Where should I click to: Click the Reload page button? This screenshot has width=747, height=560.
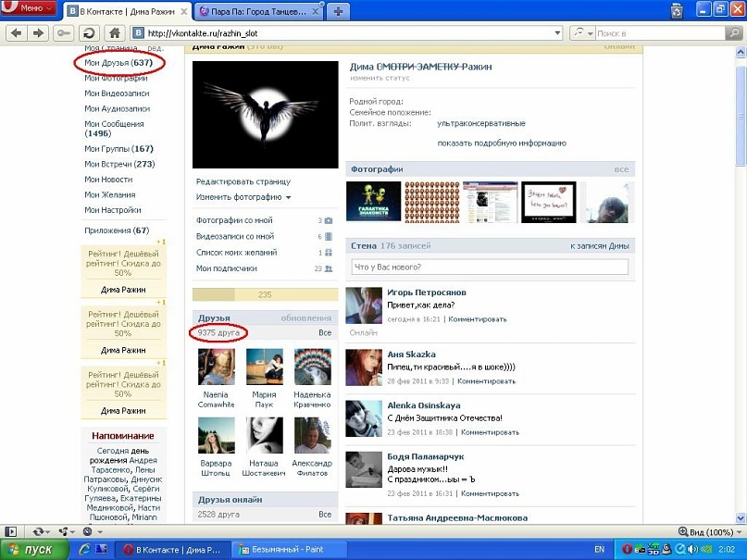(91, 33)
